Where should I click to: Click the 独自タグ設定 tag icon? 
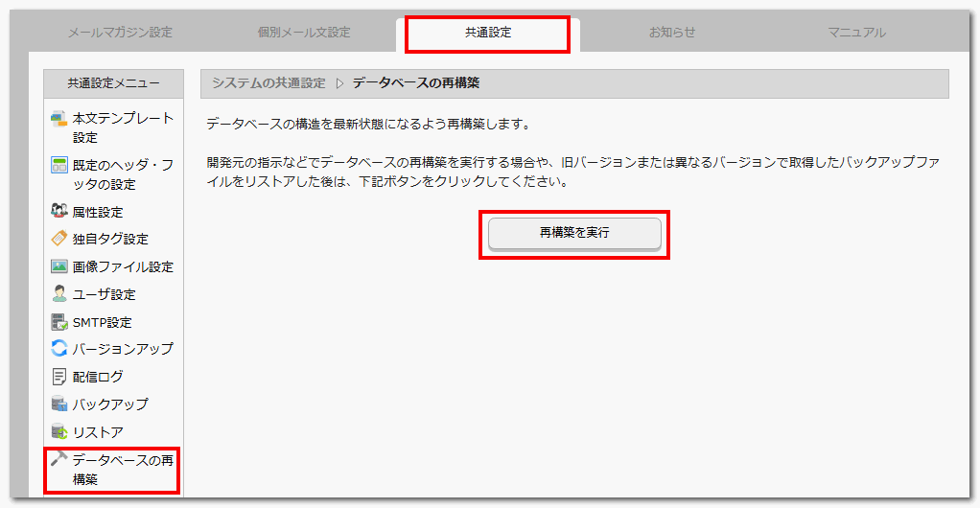pos(58,238)
